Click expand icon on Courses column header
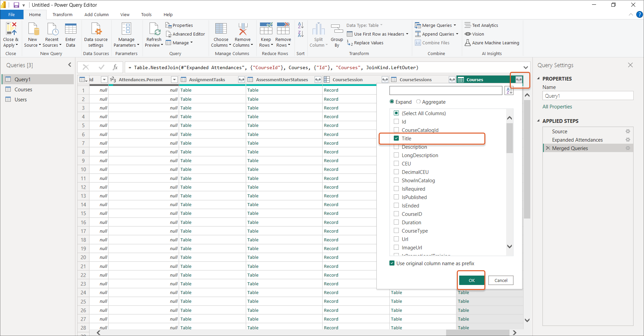The height and width of the screenshot is (336, 644). point(519,80)
